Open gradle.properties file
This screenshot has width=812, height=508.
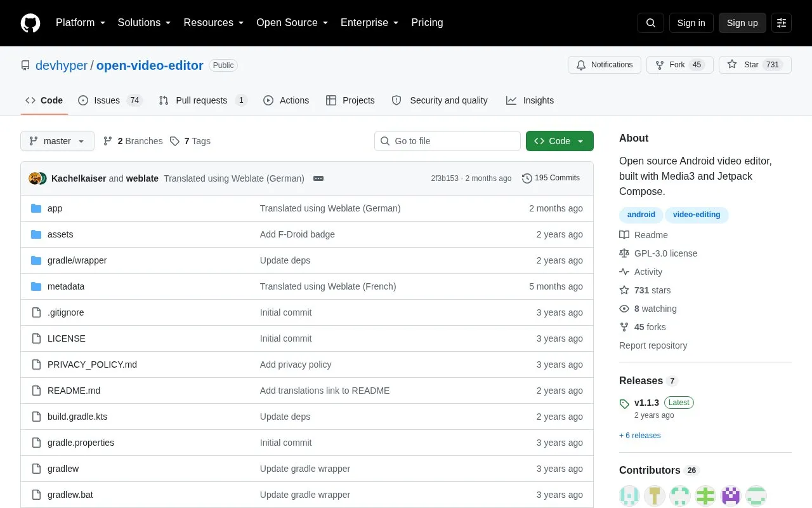click(81, 443)
